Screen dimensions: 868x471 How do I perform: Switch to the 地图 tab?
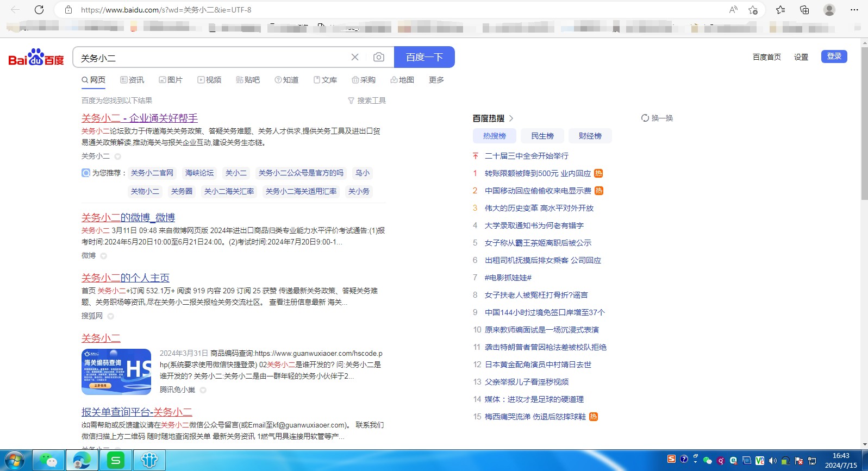402,80
